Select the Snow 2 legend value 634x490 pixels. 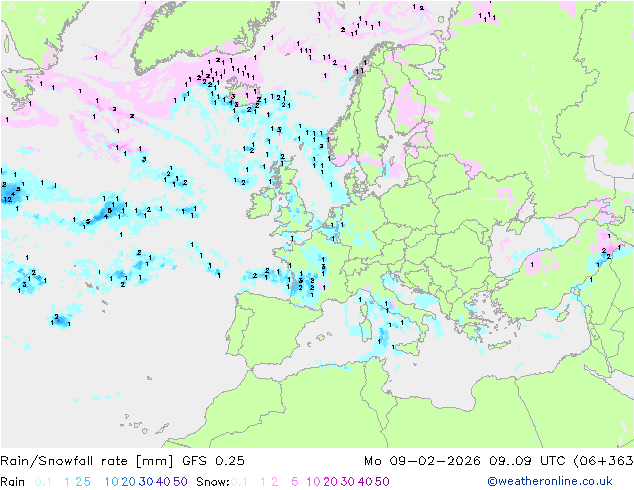coord(275,482)
